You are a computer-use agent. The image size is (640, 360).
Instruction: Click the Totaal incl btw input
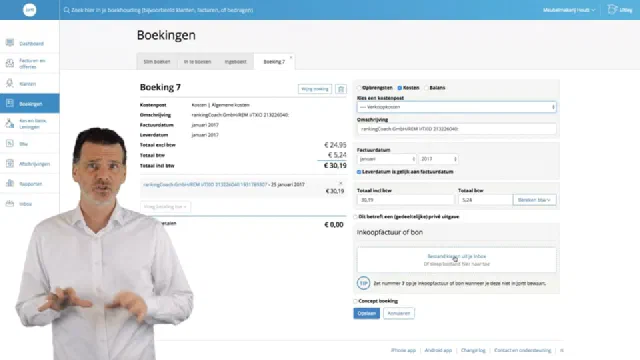pos(406,200)
